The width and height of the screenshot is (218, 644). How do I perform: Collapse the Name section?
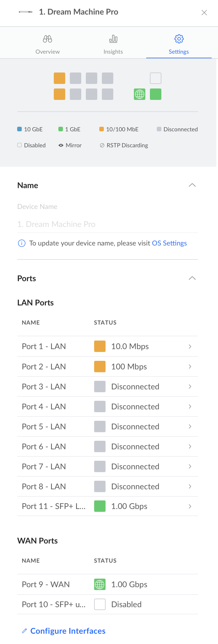(192, 185)
